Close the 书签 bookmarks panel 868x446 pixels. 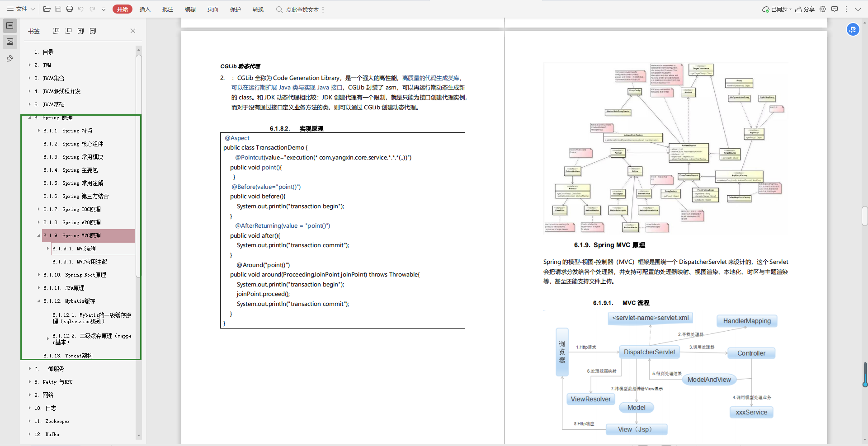[133, 31]
